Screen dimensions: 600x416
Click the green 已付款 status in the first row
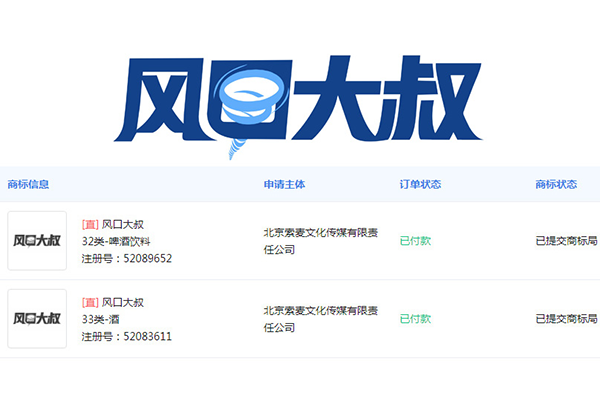tap(415, 241)
